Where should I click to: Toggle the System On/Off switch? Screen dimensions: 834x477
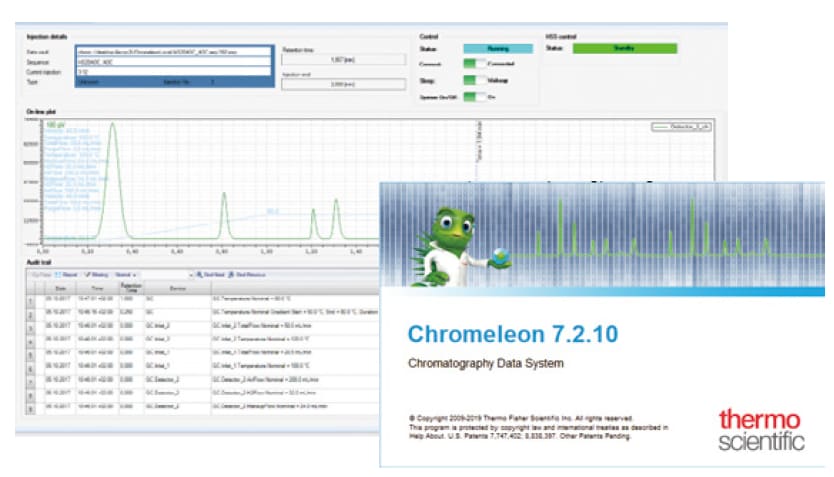point(475,97)
